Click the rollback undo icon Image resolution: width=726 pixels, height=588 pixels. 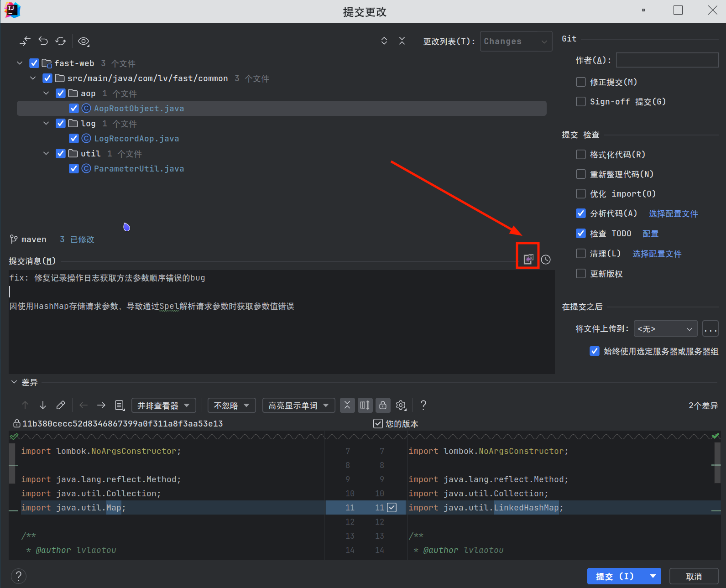(x=43, y=41)
